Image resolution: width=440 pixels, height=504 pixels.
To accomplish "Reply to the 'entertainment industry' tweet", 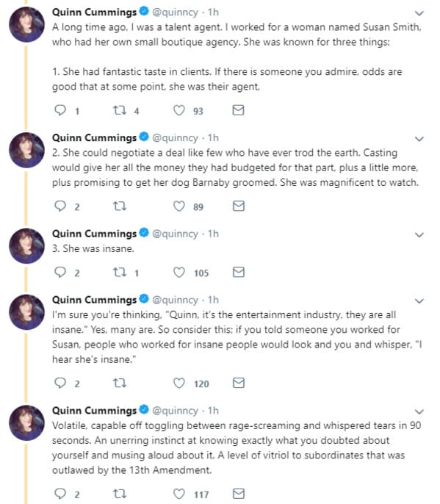I will [x=60, y=383].
